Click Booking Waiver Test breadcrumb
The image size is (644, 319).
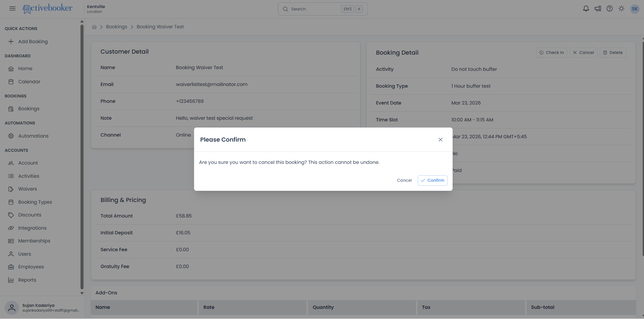[x=160, y=27]
